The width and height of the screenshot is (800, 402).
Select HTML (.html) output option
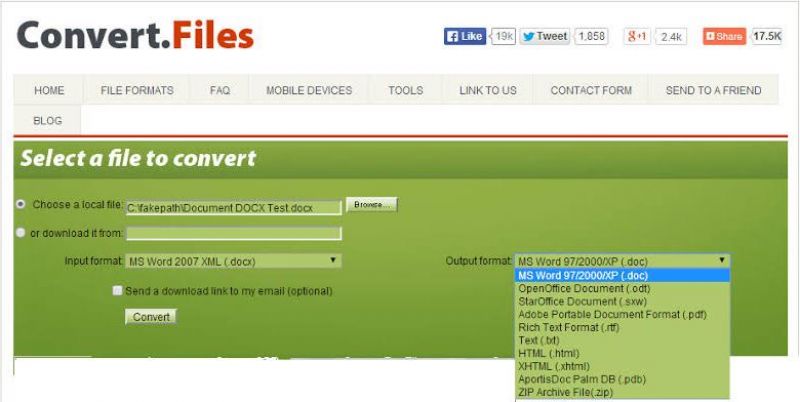pyautogui.click(x=622, y=353)
